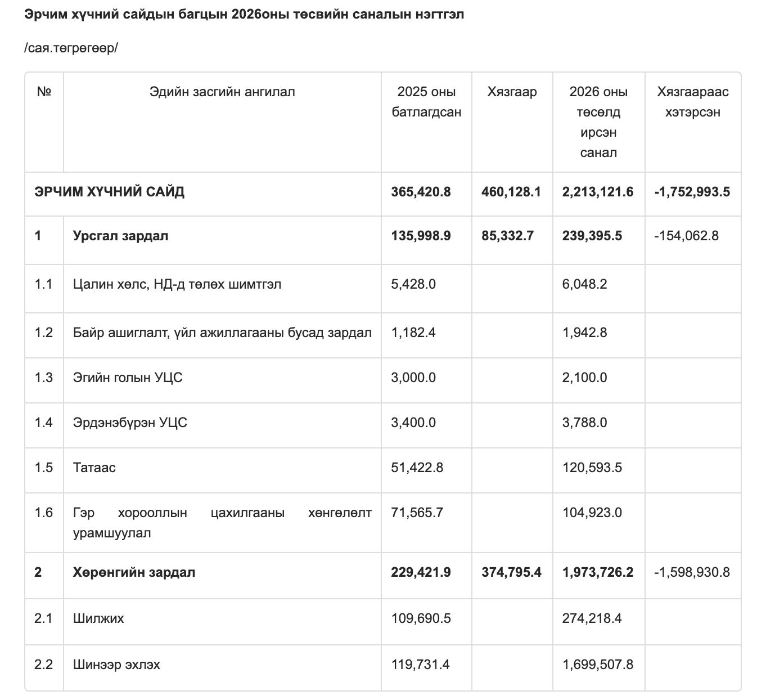Click the 'Шинээр эхлэх' row label
The width and height of the screenshot is (766, 700).
tap(116, 665)
